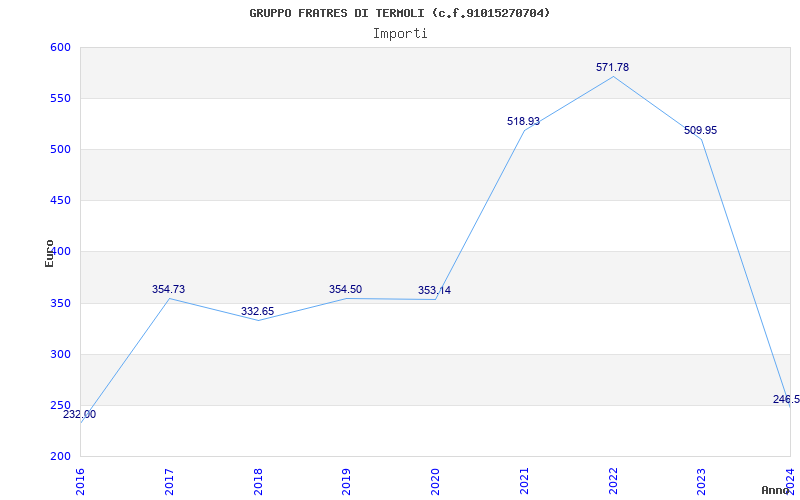Click the 2020 x-axis year label
800x500 pixels.
point(435,481)
